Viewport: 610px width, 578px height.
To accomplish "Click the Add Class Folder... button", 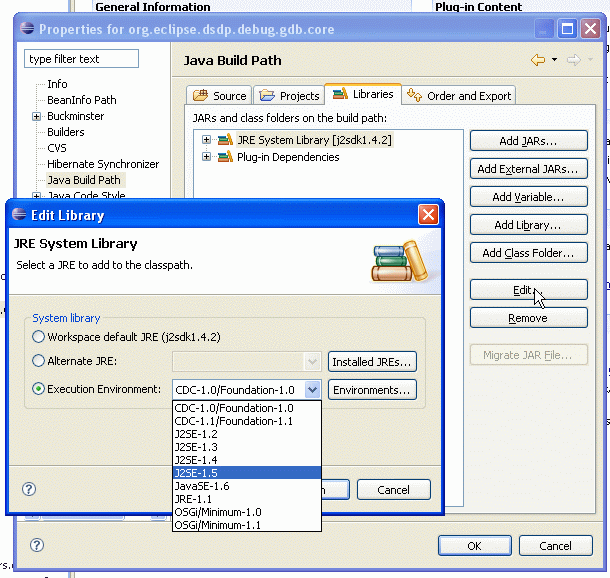I will tap(528, 253).
